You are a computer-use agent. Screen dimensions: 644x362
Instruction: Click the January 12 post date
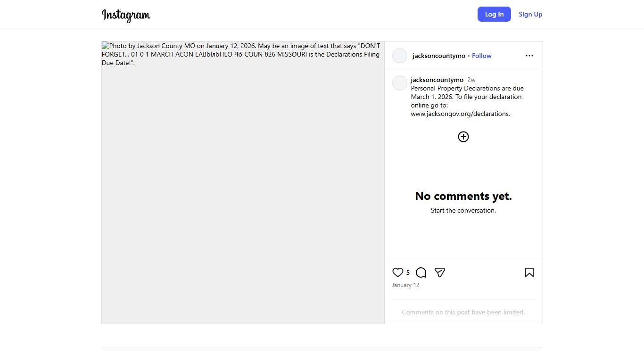405,285
